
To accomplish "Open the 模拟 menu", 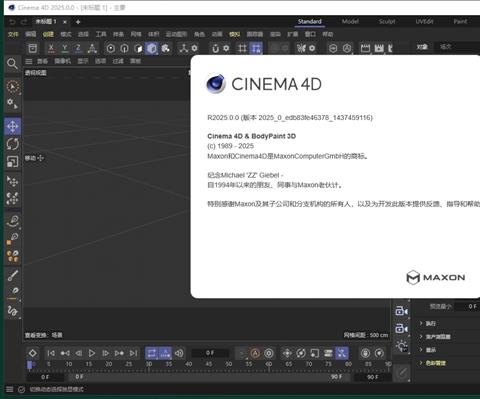I will click(x=234, y=34).
